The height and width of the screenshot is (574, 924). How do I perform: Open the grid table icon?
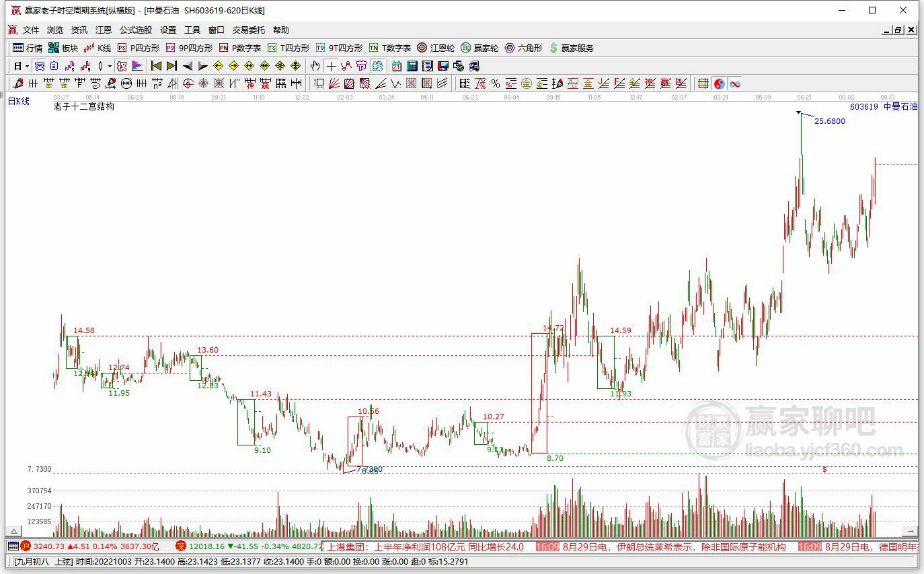tap(703, 83)
